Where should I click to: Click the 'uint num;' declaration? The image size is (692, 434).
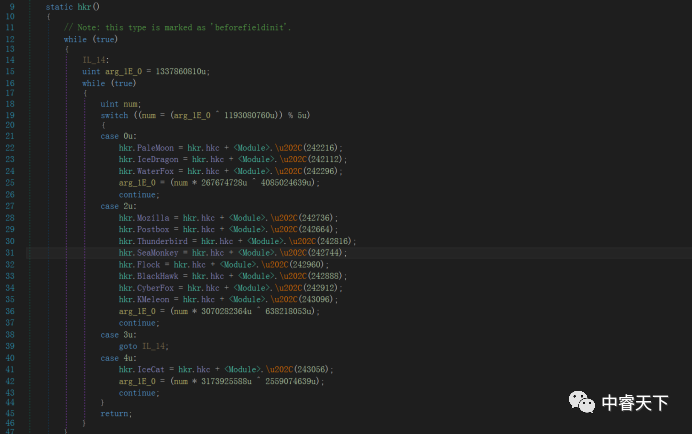coord(120,104)
